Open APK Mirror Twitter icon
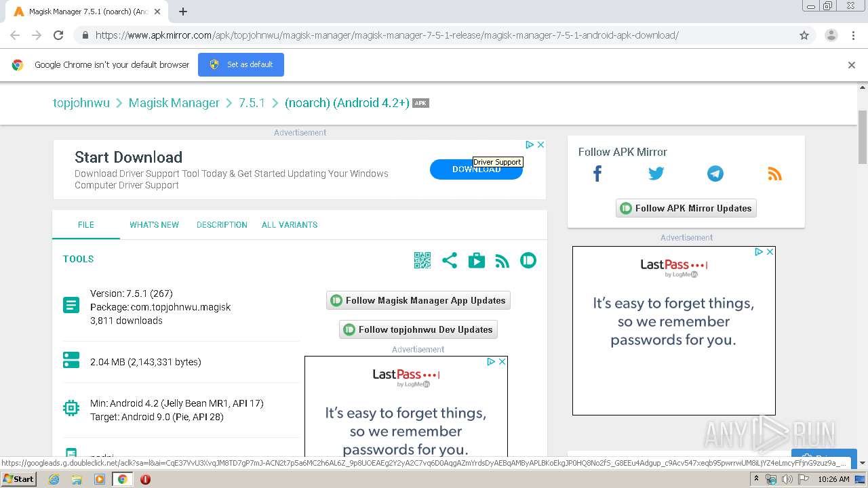Viewport: 868px width, 488px height. click(656, 174)
